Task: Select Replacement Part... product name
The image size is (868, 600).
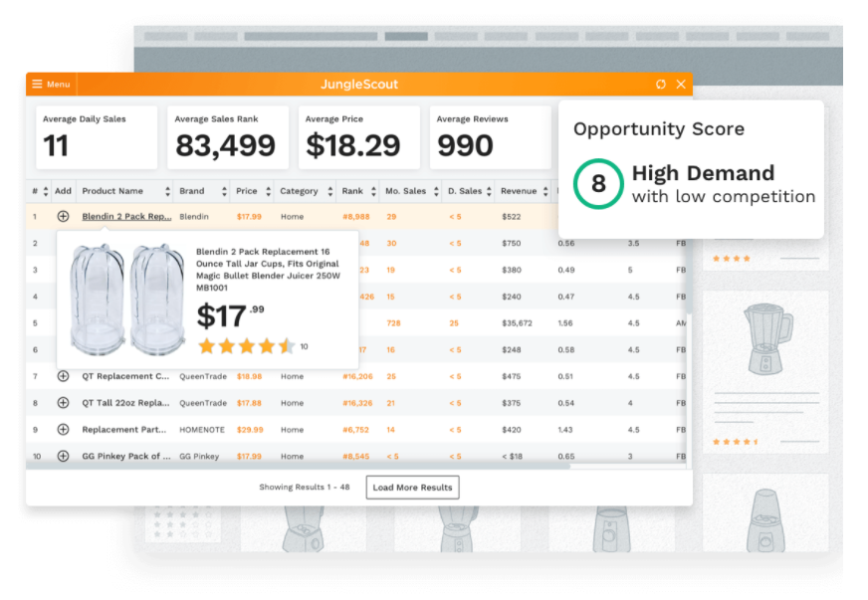Action: [124, 430]
